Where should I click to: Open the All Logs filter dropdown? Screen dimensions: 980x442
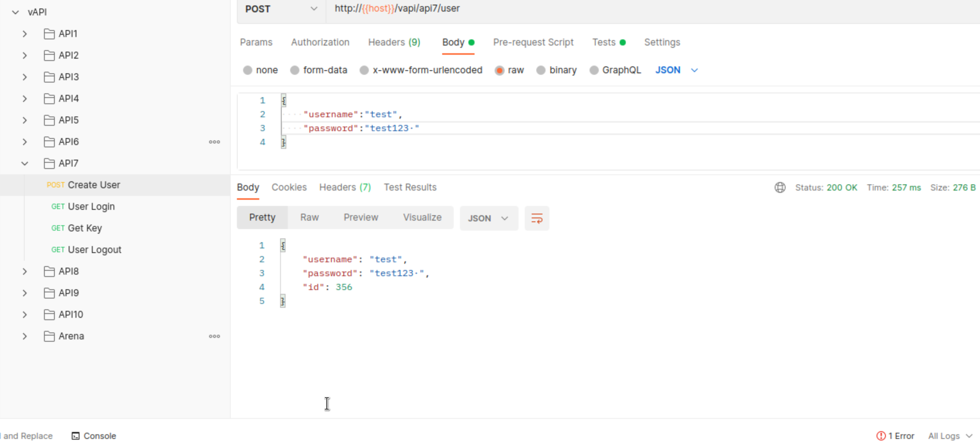pyautogui.click(x=950, y=435)
